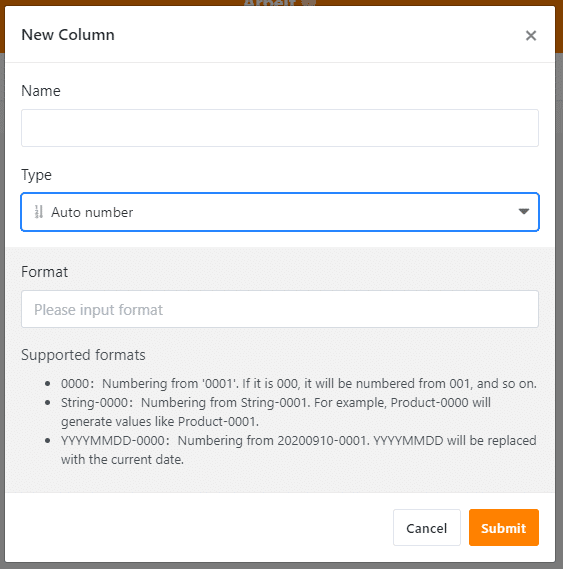Click the 'with the current date' text
The width and height of the screenshot is (563, 569).
(122, 460)
